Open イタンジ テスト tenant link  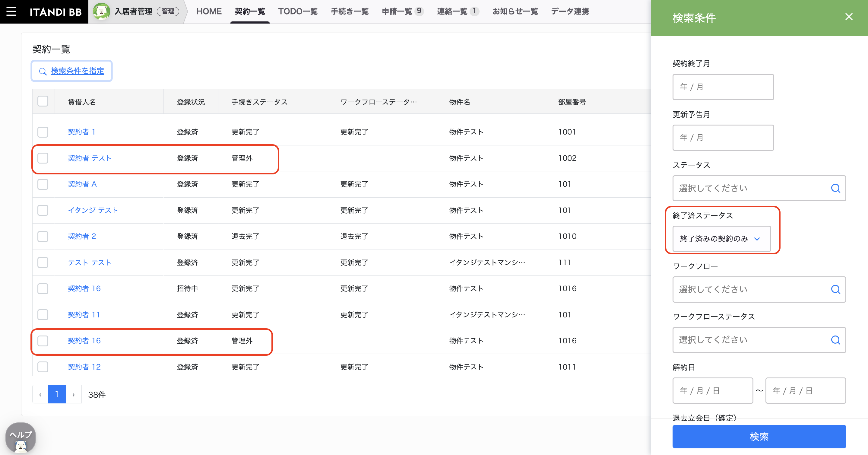(93, 210)
